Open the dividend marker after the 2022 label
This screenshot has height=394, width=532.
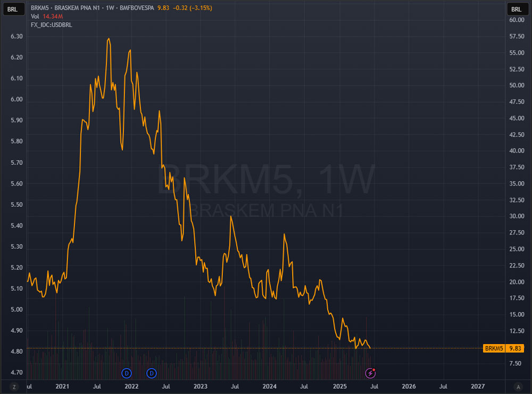pyautogui.click(x=152, y=372)
